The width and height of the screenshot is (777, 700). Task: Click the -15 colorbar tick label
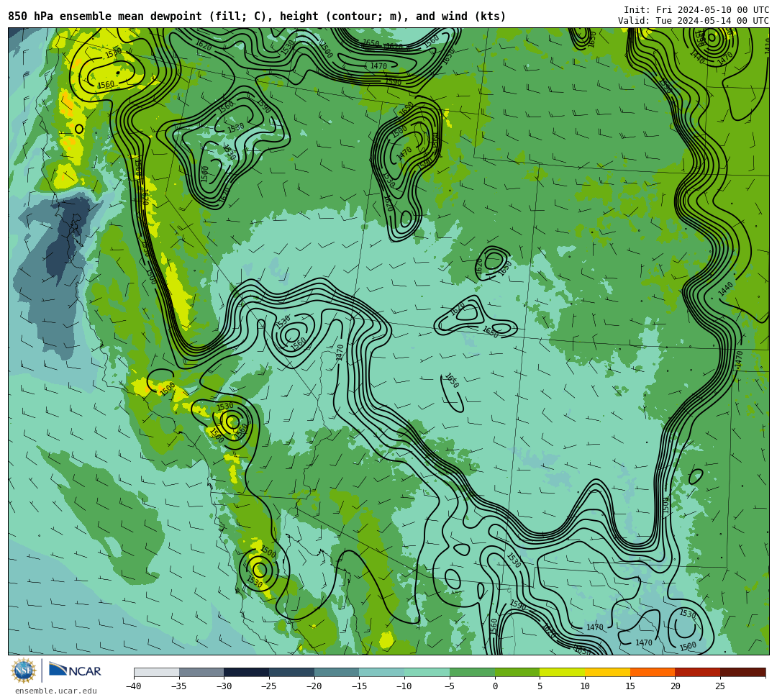pyautogui.click(x=359, y=686)
